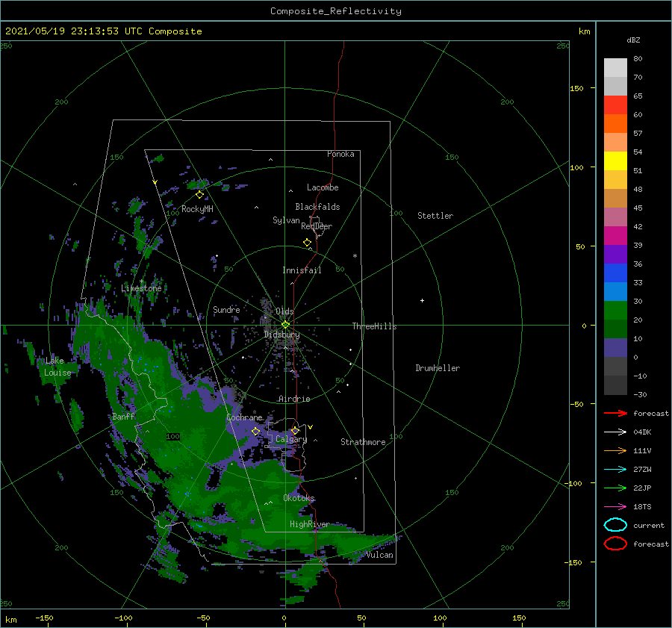Click the Stettler city label
The height and width of the screenshot is (628, 672).
[435, 216]
